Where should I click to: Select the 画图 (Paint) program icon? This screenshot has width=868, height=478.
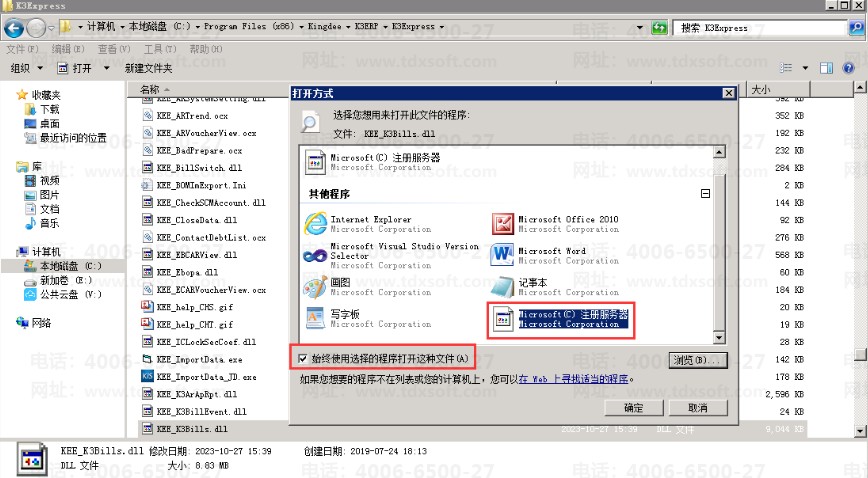pos(315,287)
